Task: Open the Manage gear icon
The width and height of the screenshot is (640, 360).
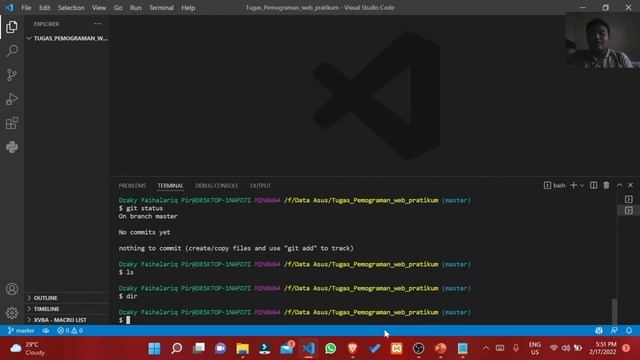Action: [12, 313]
